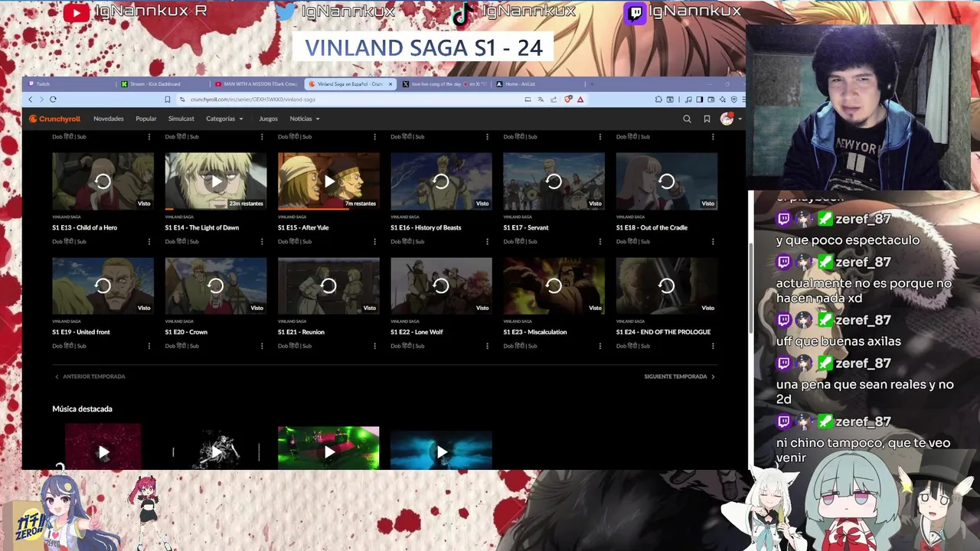Switch to love live song X tab

coord(444,84)
